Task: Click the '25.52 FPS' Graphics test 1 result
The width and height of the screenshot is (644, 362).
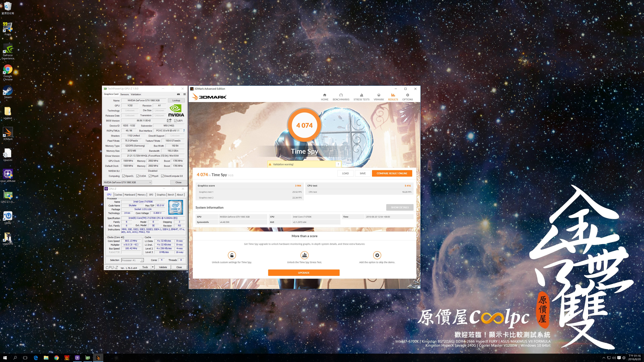Action: pos(297,192)
